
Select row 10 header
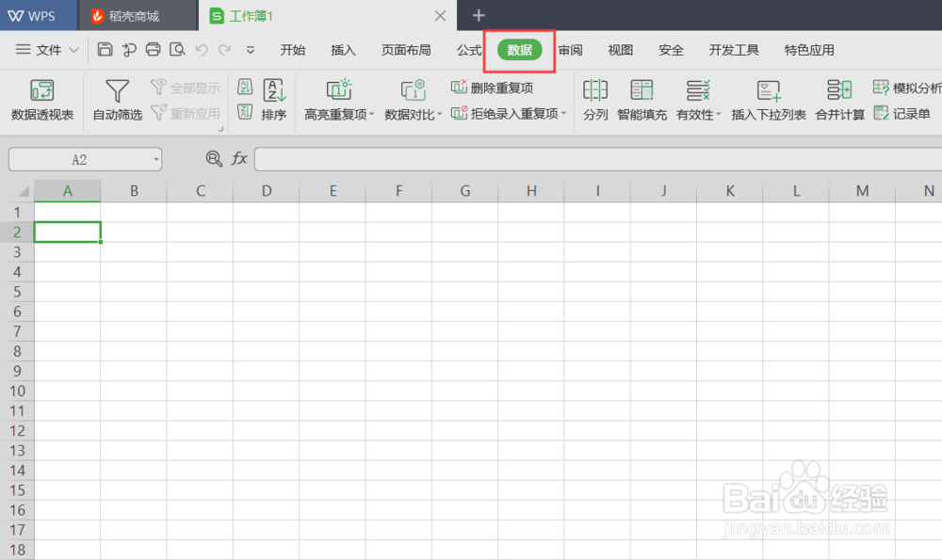click(17, 392)
